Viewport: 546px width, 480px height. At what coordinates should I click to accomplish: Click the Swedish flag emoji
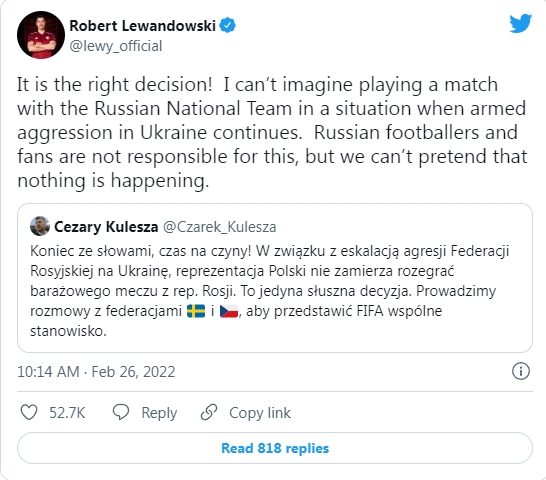196,311
